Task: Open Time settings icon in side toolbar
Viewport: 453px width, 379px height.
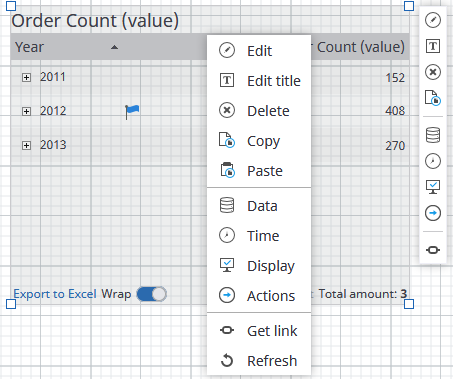Action: click(433, 161)
